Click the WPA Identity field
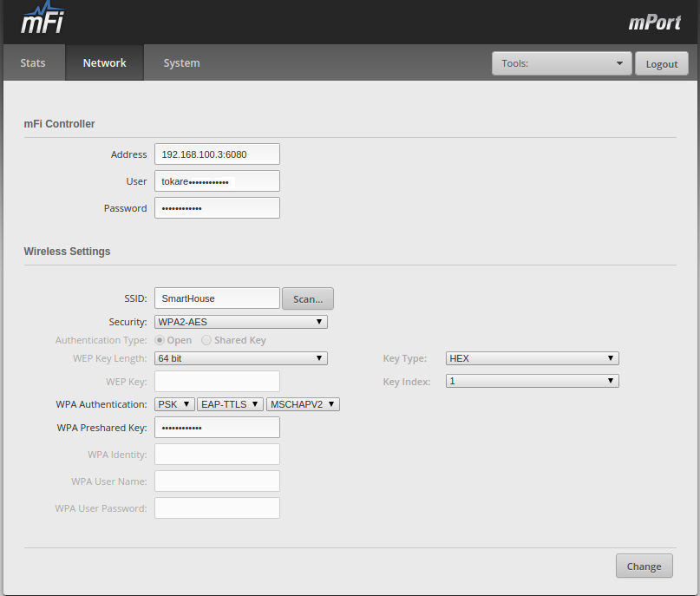Image resolution: width=700 pixels, height=596 pixels. pos(217,454)
